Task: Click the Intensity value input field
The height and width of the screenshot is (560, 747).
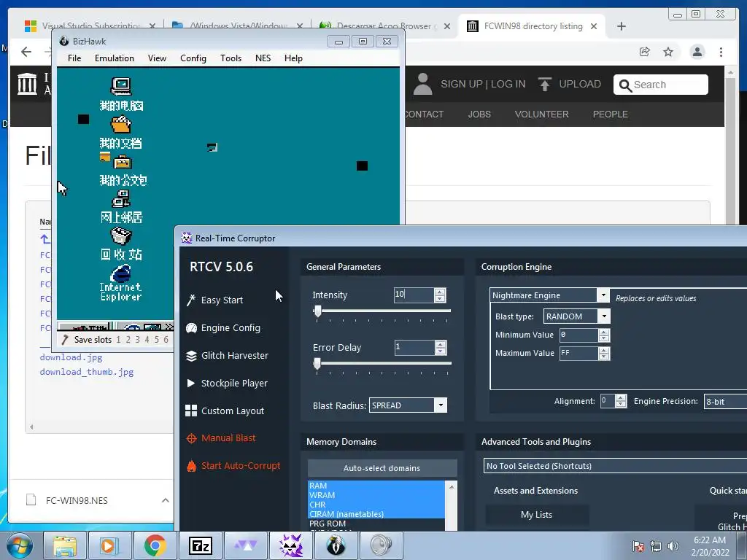Action: (x=414, y=295)
